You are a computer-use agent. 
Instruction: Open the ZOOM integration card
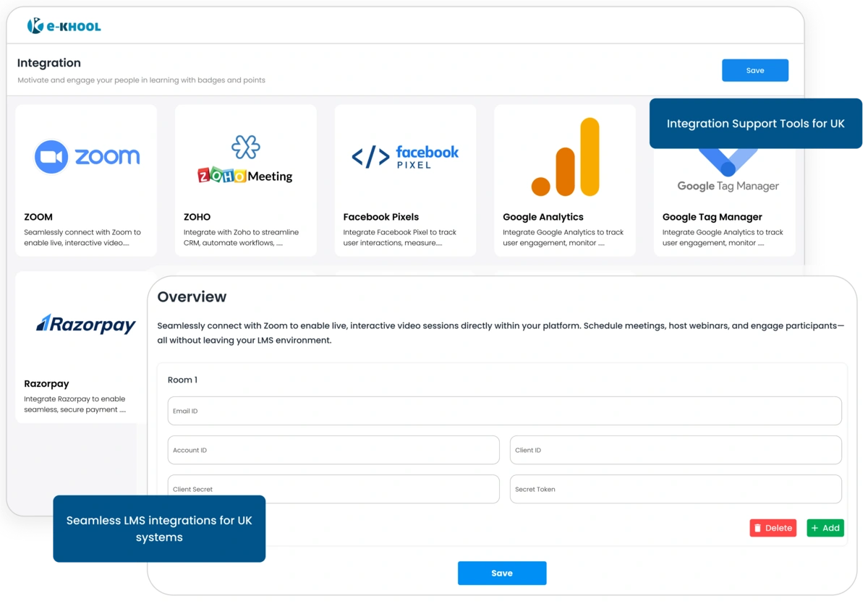tap(85, 179)
